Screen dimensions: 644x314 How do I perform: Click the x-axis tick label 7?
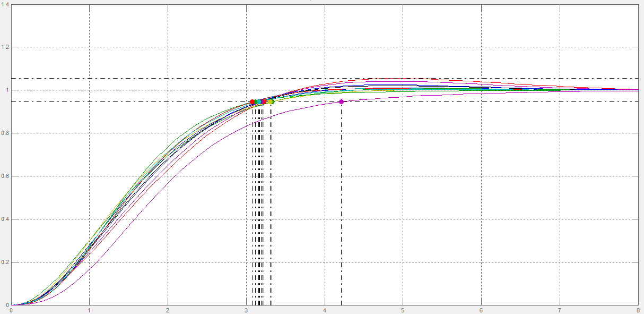pyautogui.click(x=559, y=310)
